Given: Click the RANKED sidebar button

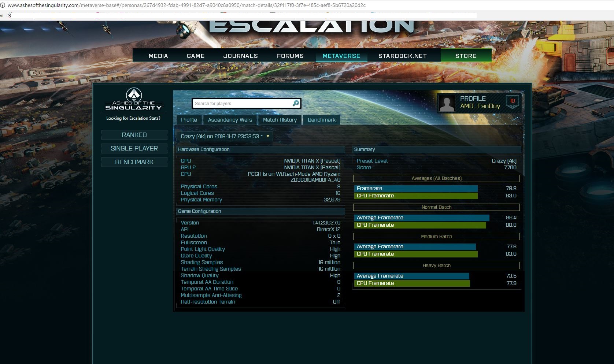Looking at the screenshot, I should (134, 135).
